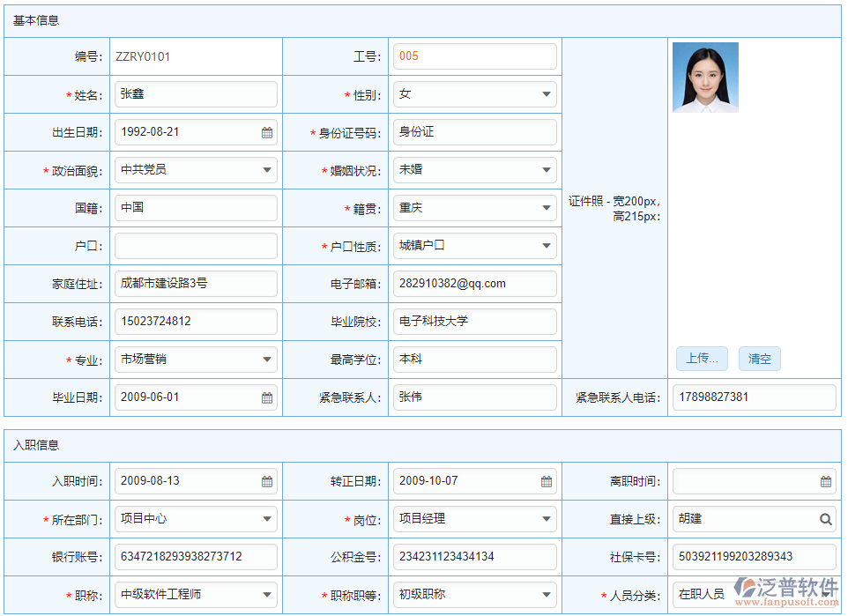The height and width of the screenshot is (616, 848).
Task: Open the 婚姻状况 dropdown
Action: click(x=547, y=170)
